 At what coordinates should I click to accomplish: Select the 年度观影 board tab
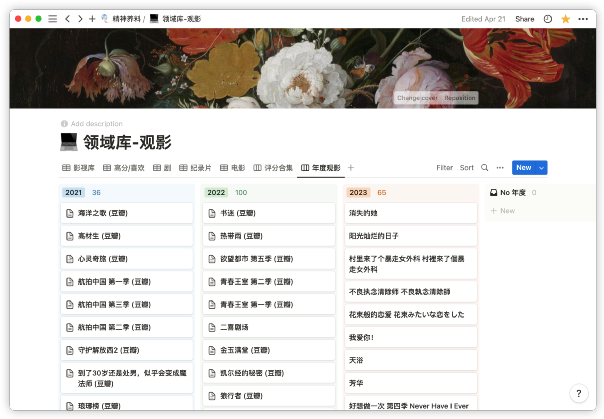pos(320,168)
